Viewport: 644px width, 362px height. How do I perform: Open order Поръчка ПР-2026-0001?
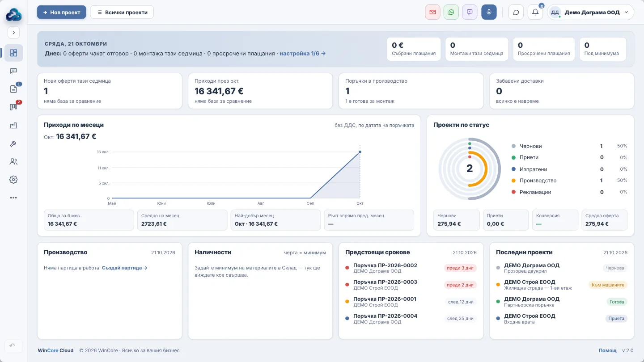tap(411, 302)
